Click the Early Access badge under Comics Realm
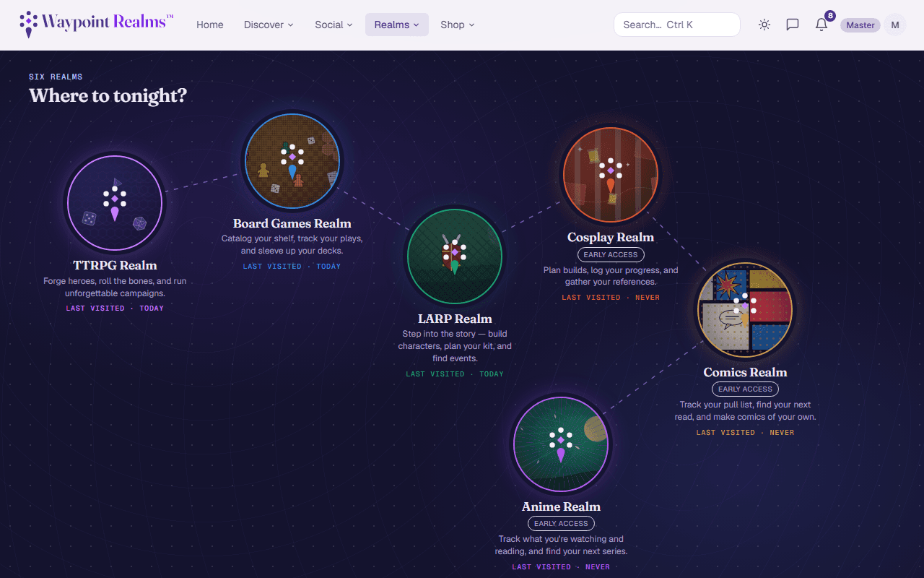 click(x=745, y=389)
